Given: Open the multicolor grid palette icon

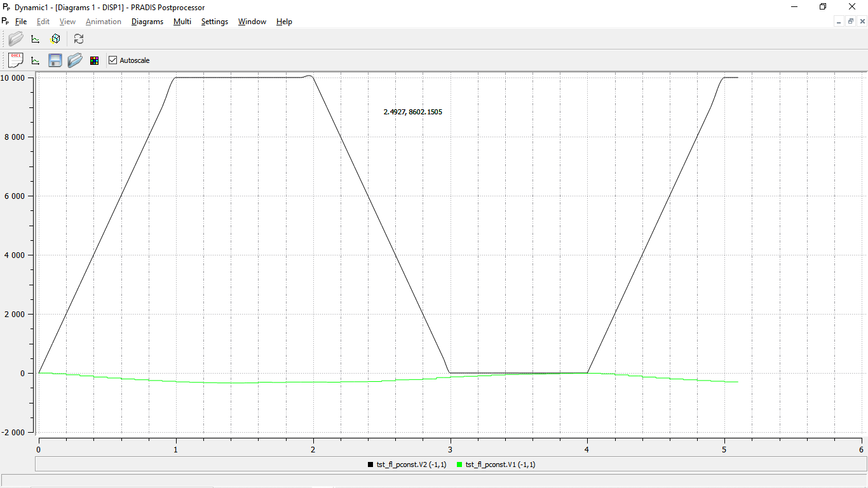Looking at the screenshot, I should tap(94, 60).
